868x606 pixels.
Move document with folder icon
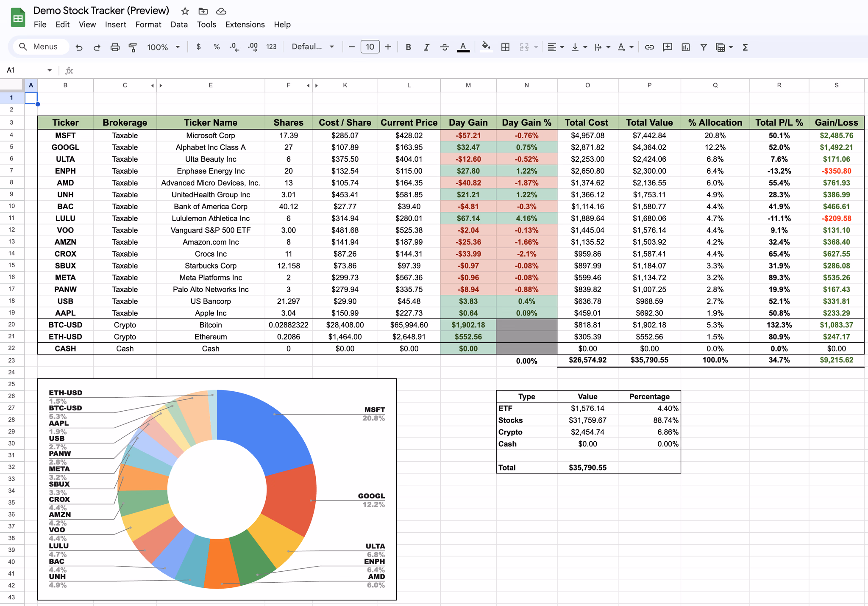203,11
